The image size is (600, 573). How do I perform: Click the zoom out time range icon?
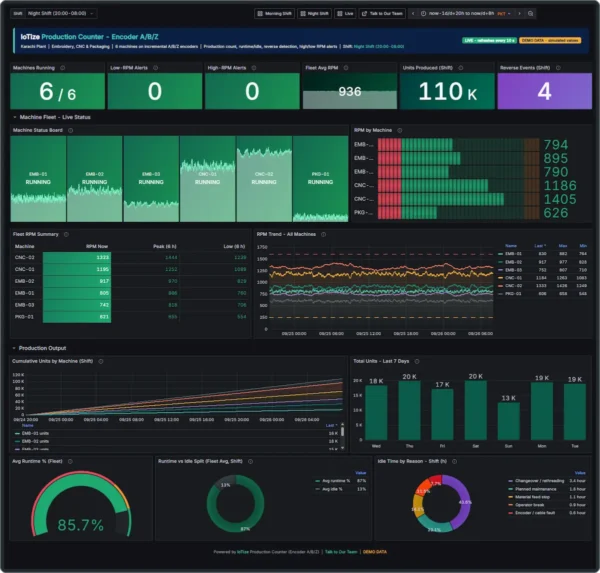click(531, 13)
